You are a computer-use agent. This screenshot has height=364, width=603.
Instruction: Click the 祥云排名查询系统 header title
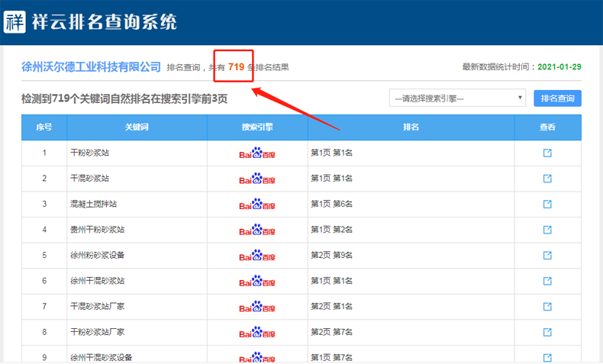105,22
